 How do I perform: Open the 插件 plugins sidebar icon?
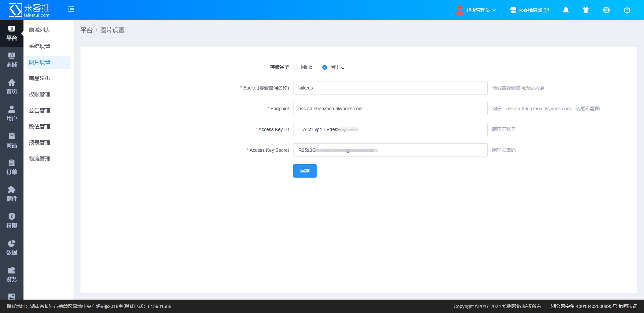(12, 194)
